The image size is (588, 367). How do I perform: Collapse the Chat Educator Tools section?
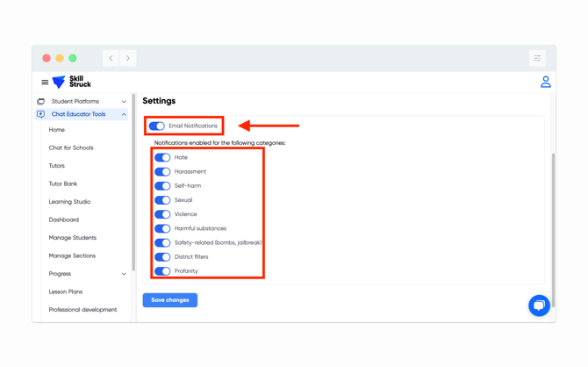point(124,114)
